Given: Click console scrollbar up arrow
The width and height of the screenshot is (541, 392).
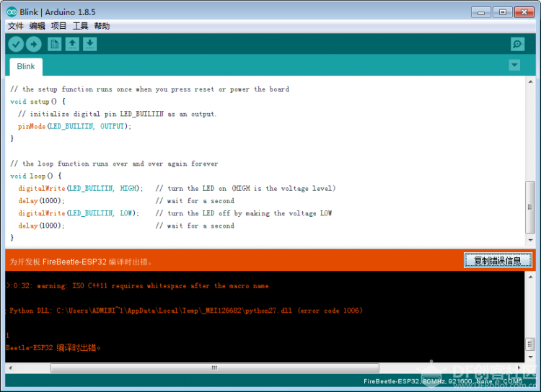Looking at the screenshot, I should coord(530,277).
